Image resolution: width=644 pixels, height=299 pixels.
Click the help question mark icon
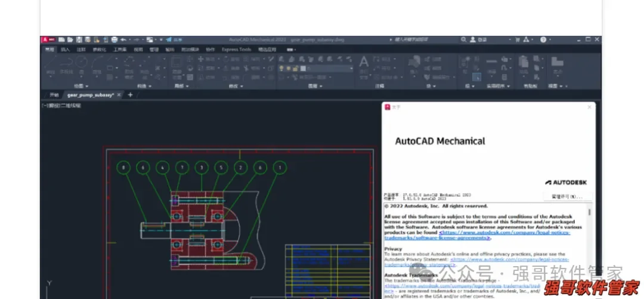(x=543, y=39)
